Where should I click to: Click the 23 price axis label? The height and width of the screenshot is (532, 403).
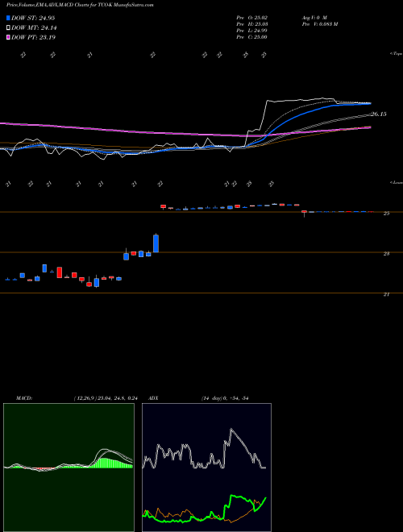pyautogui.click(x=386, y=253)
